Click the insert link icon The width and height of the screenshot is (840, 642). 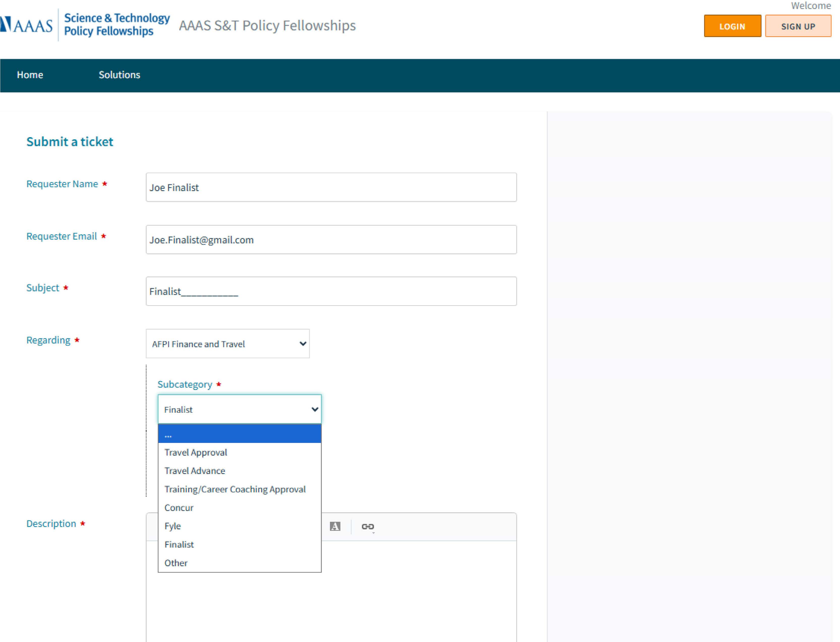tap(367, 527)
